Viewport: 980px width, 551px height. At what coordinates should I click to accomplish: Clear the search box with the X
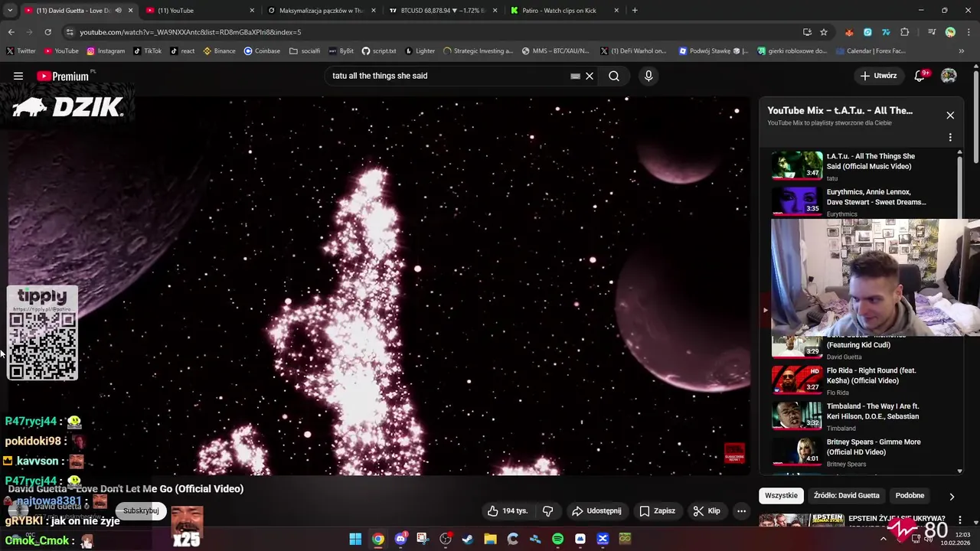pos(590,76)
